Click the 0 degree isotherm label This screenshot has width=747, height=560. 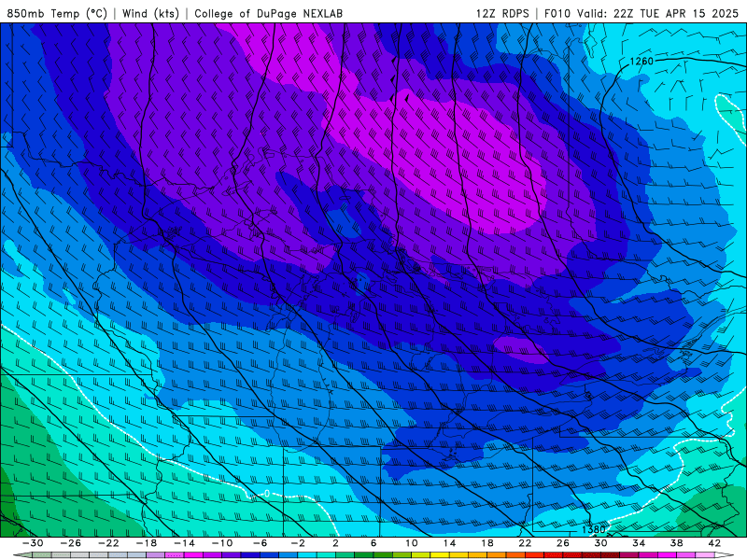[x=267, y=494]
